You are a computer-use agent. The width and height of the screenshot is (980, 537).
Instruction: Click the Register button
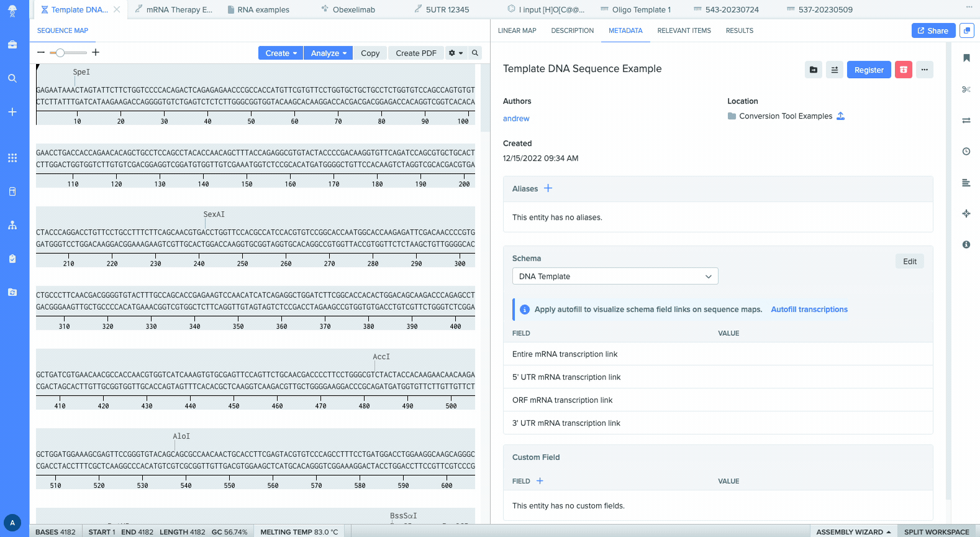(x=869, y=70)
